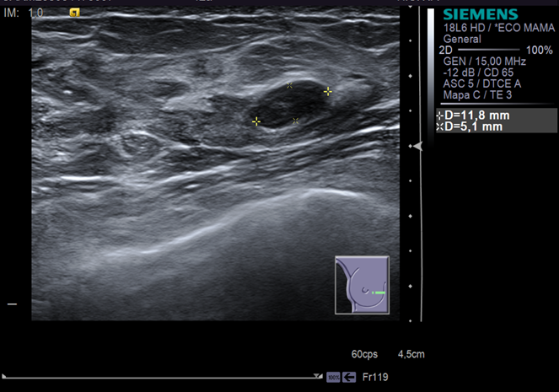Click the ASC 5 / DTCE A text
Viewport: 559px width, 392px height.
click(482, 83)
